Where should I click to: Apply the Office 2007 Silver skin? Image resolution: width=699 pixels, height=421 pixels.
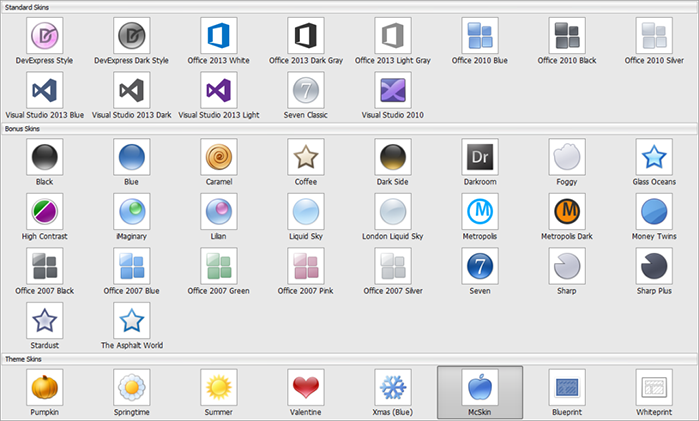point(393,266)
